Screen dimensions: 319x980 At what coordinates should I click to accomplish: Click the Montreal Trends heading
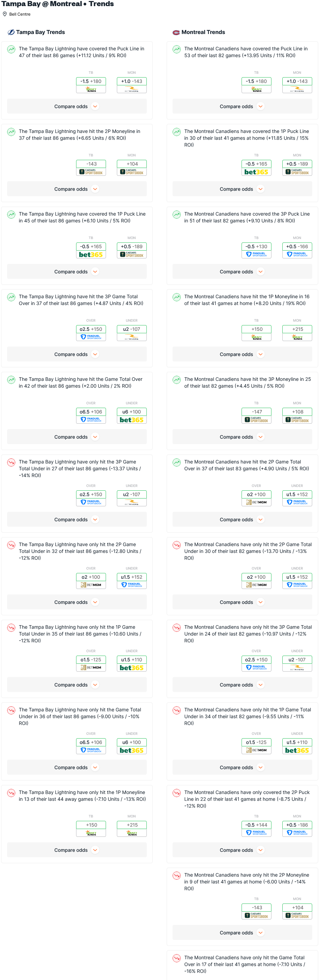pos(203,32)
